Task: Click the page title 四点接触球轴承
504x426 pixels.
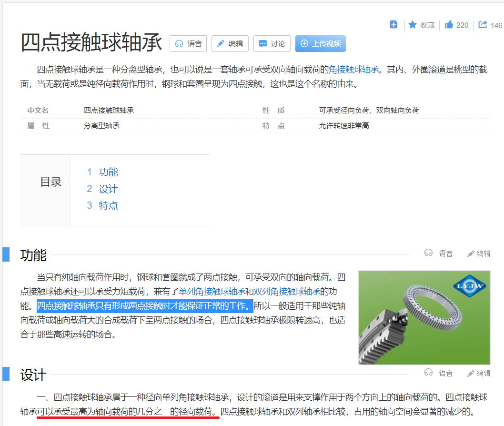Action: tap(91, 42)
